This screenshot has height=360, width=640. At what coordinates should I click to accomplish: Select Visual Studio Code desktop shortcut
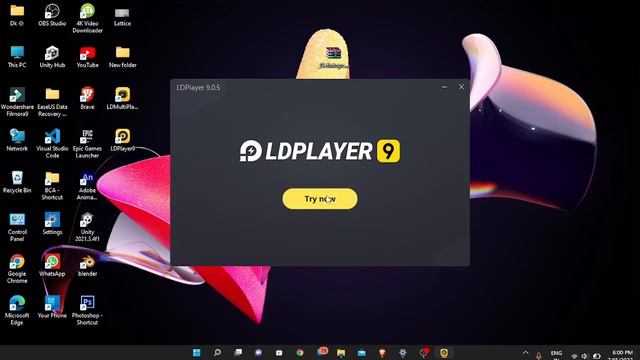(52, 144)
